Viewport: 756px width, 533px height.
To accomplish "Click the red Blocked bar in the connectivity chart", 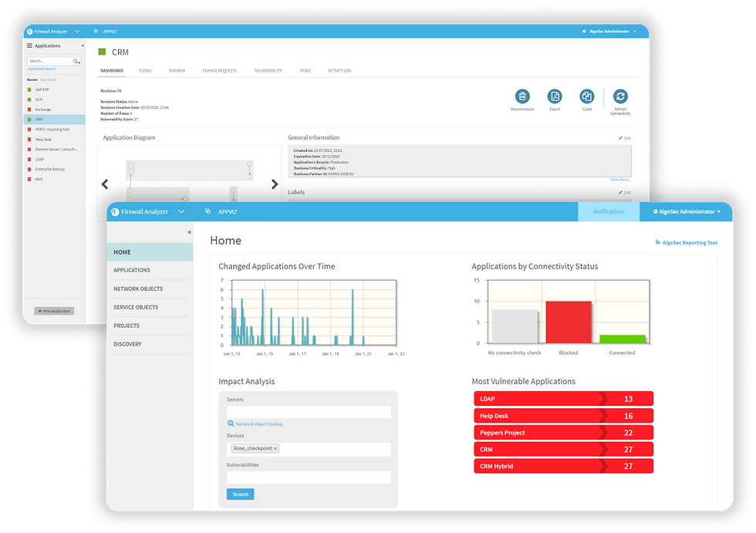I will click(x=569, y=322).
